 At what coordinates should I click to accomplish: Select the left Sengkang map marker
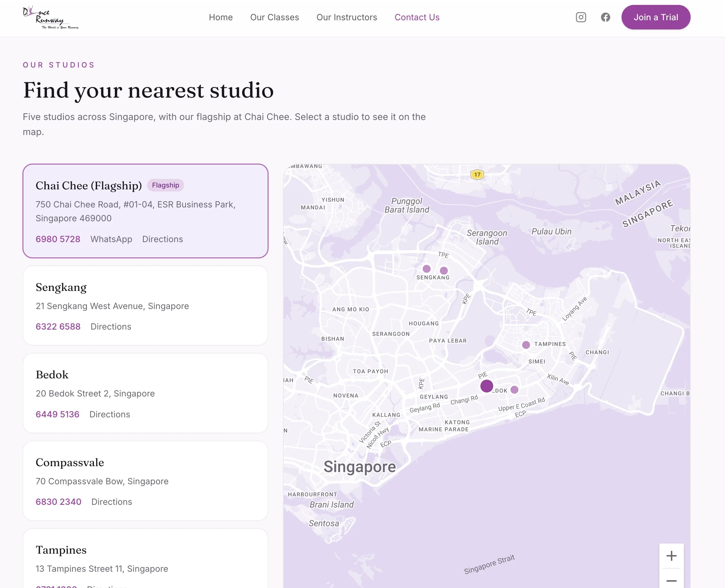click(x=427, y=269)
